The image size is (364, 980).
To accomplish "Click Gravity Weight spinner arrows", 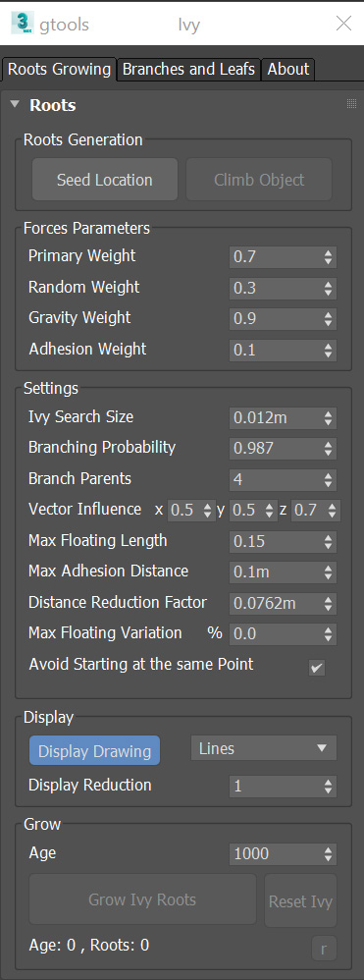I will click(329, 319).
